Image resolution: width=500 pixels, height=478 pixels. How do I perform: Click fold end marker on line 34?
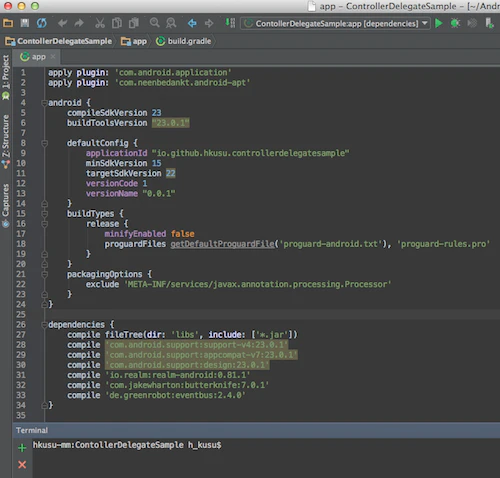coord(44,405)
